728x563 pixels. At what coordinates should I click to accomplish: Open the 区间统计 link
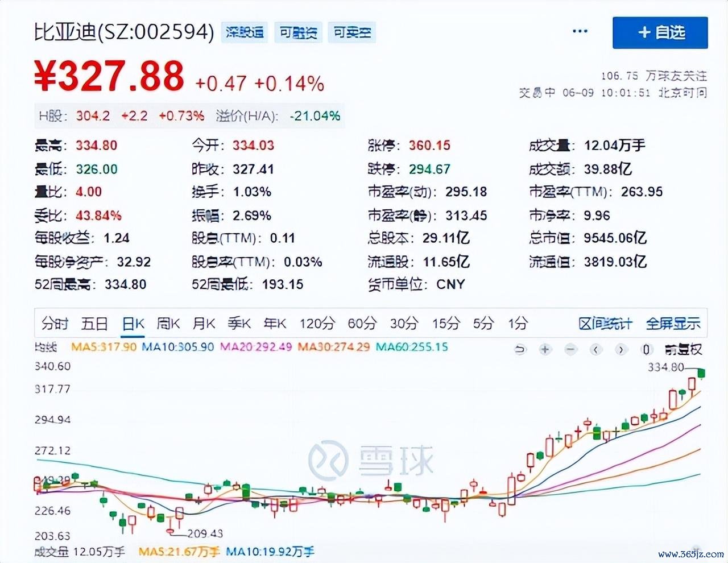(605, 324)
